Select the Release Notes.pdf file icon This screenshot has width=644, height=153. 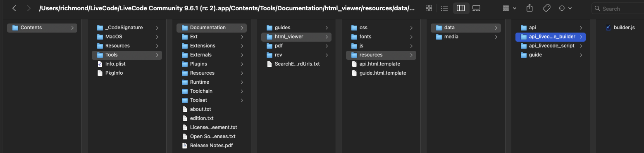pyautogui.click(x=185, y=146)
